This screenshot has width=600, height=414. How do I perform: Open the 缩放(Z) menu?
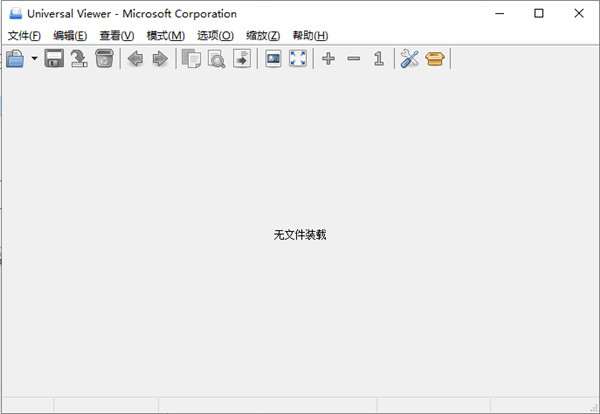coord(263,36)
